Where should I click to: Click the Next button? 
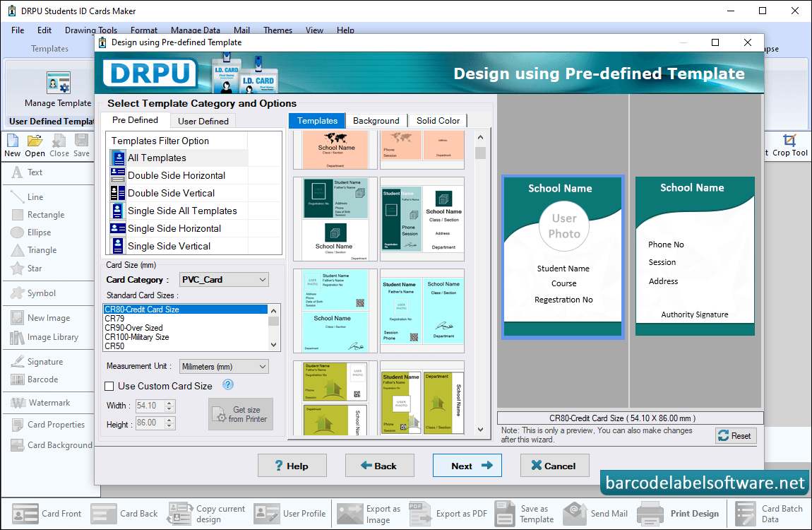click(x=467, y=466)
